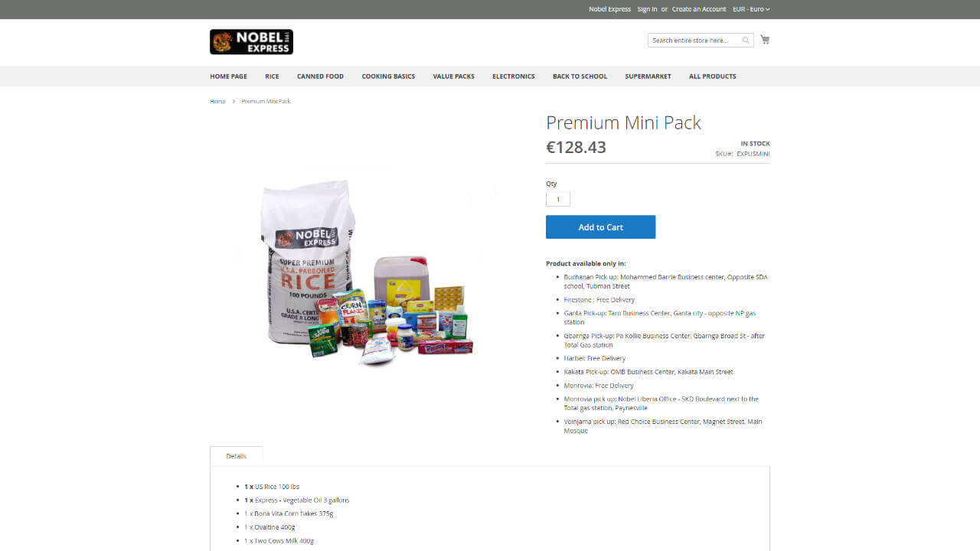Expand the EUR - Euro currency dropdown
This screenshot has width=980, height=551.
pos(751,9)
